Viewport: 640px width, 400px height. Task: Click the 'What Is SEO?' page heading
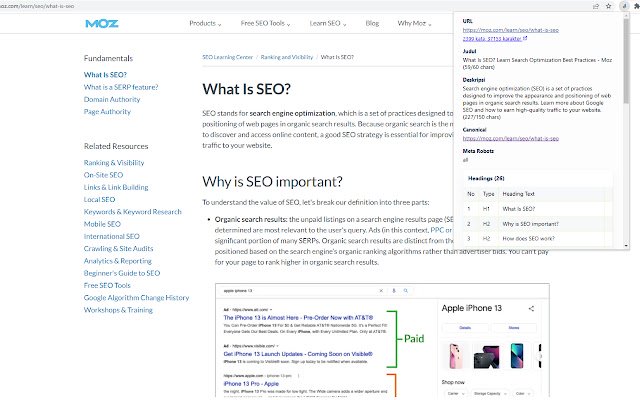247,89
